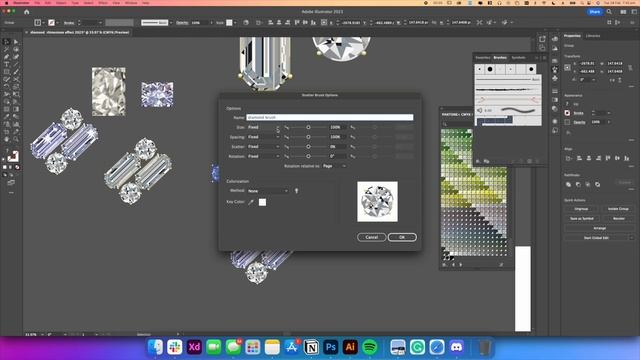Screen dimensions: 640x360
Task: Click the Opacity swatch in Appearance section
Action: [x=567, y=122]
